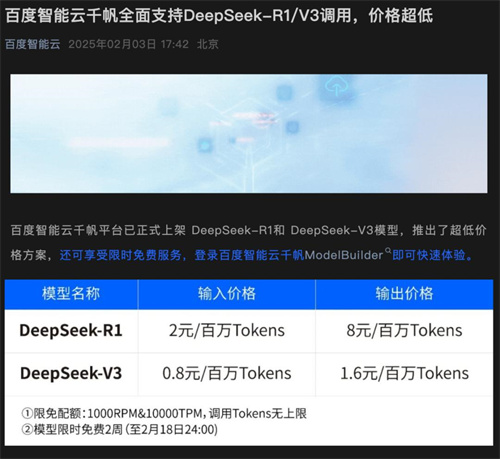Click the 2元/百万Tokens input price cell
This screenshot has height=459, width=500.
click(x=227, y=330)
